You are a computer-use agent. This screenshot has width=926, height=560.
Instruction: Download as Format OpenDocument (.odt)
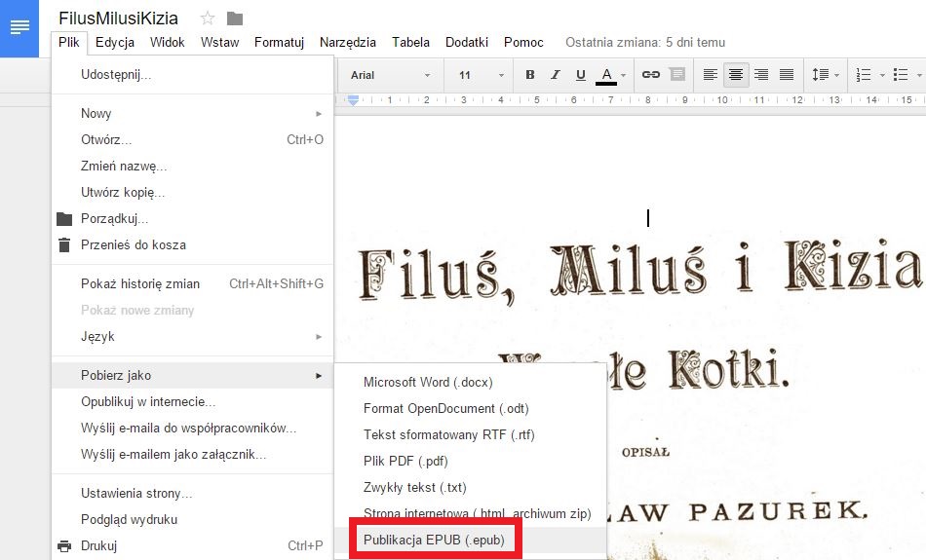[x=471, y=408]
